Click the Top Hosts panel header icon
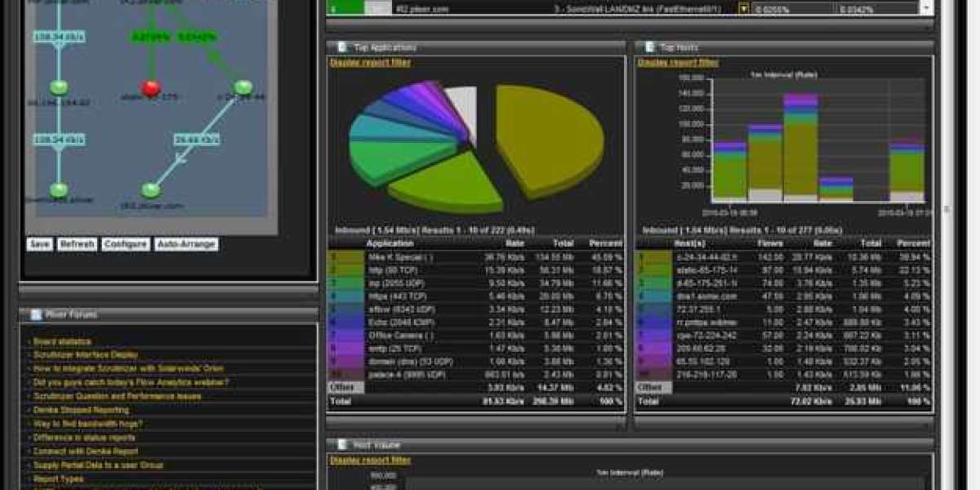This screenshot has height=490, width=980. [x=650, y=47]
